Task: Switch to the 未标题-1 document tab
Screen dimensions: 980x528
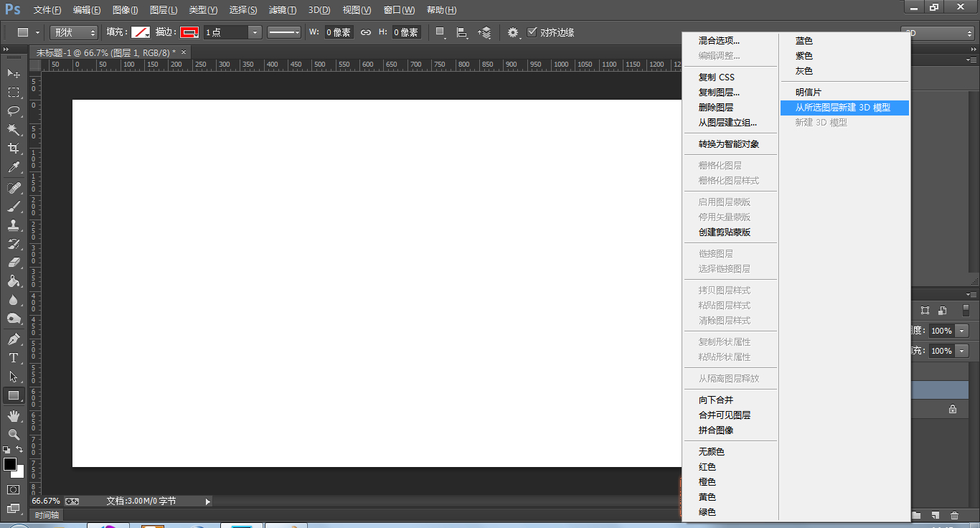Action: pyautogui.click(x=105, y=52)
